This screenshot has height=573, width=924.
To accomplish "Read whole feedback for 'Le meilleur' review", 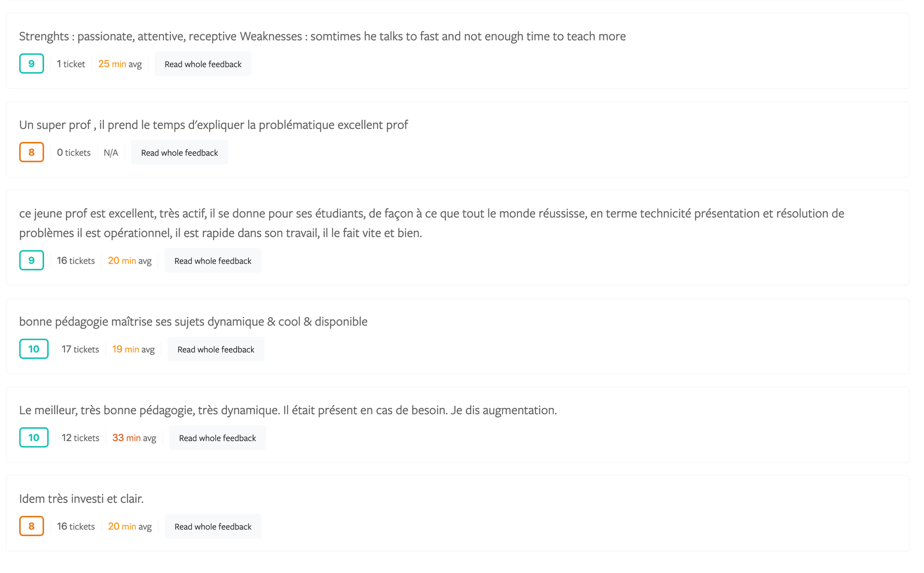I will [217, 438].
